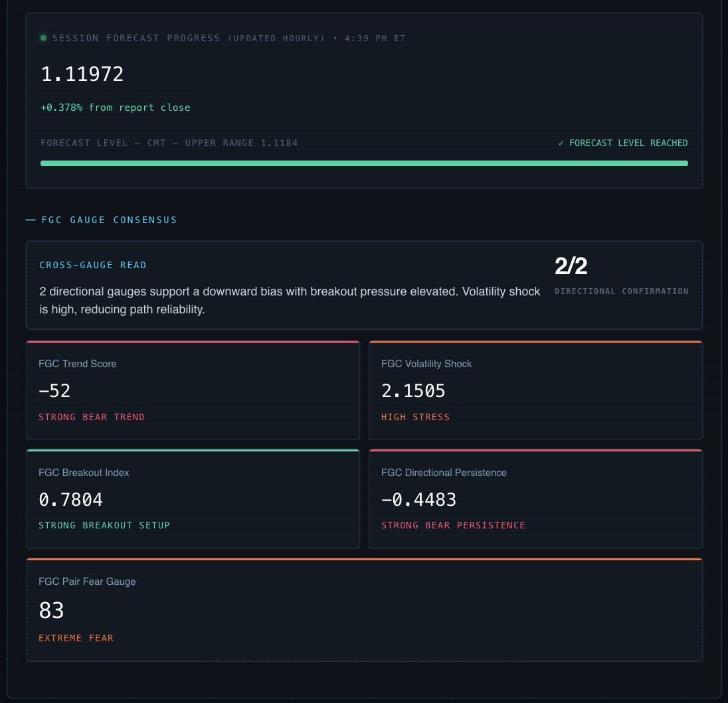Image resolution: width=728 pixels, height=703 pixels.
Task: Click the "FORECAST LEVEL REACHED" status
Action: click(623, 143)
